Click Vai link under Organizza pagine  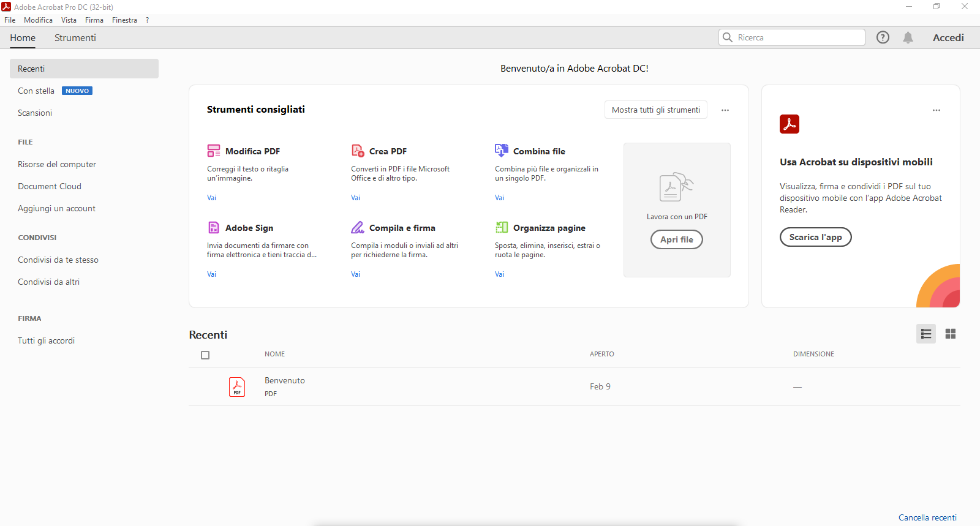pyautogui.click(x=499, y=274)
